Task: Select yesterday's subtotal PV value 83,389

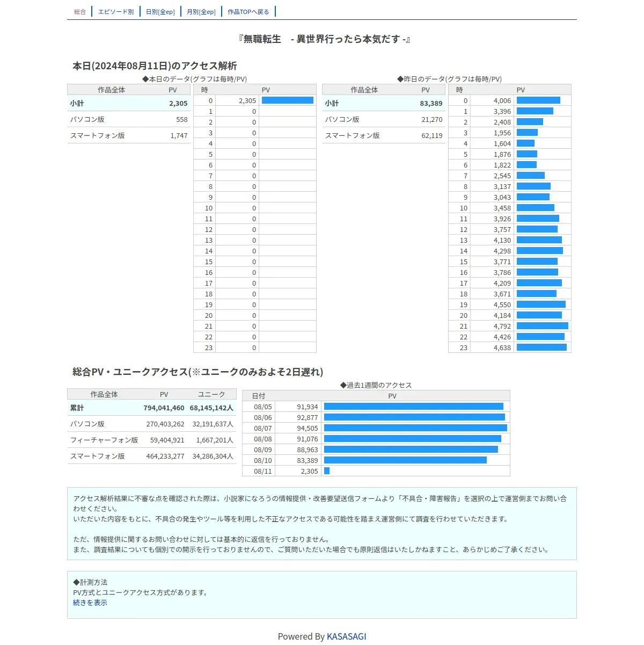Action: click(x=431, y=104)
